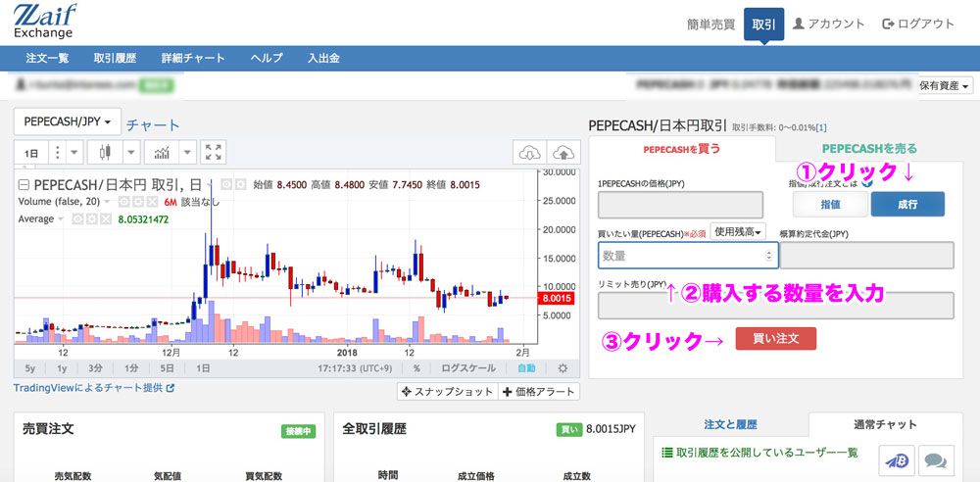The height and width of the screenshot is (482, 980).
Task: Open 注文一覧 in the blue navigation bar
Action: (47, 58)
